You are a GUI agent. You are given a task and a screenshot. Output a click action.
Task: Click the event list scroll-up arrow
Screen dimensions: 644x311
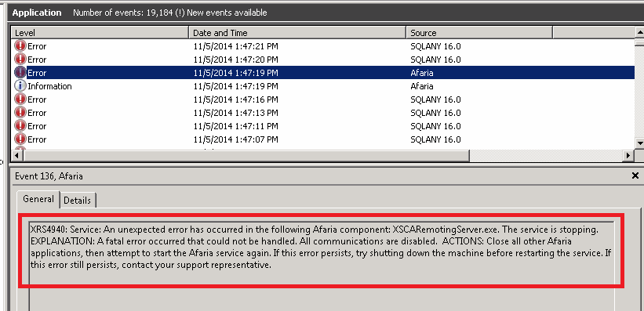pos(639,32)
